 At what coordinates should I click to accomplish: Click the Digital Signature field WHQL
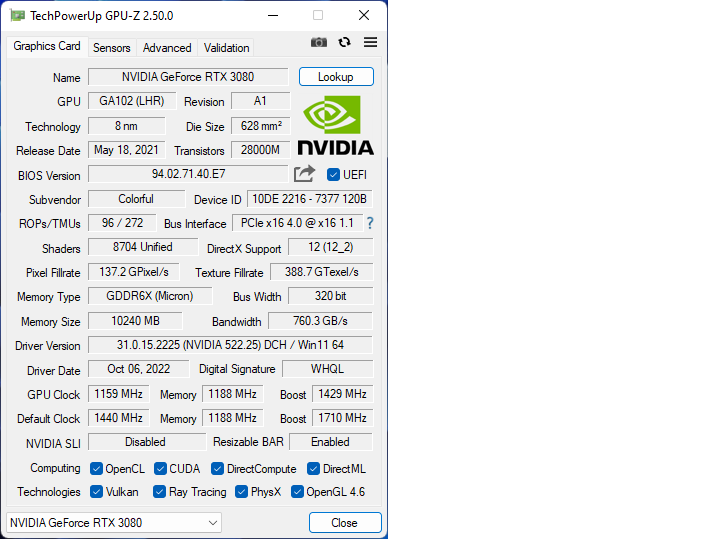(x=327, y=369)
